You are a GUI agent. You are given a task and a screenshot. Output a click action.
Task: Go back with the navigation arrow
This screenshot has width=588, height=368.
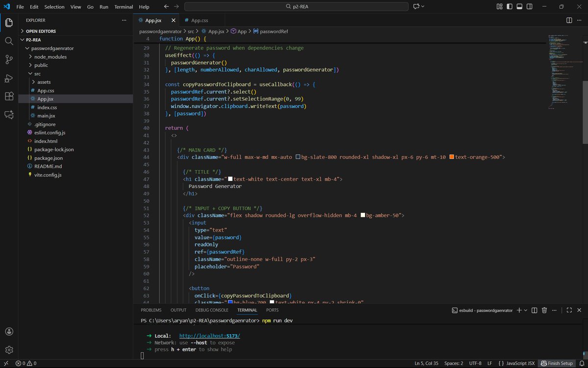pos(166,7)
